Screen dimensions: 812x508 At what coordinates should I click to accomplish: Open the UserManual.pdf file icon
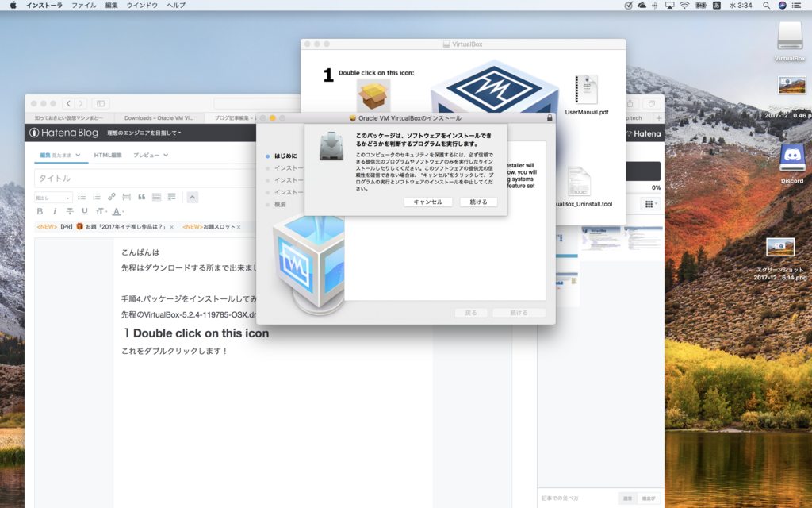[x=586, y=90]
